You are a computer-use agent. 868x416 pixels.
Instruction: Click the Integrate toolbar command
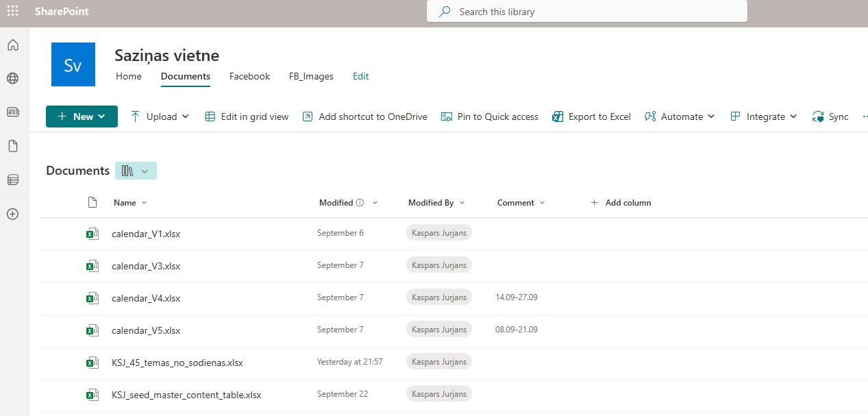point(762,117)
